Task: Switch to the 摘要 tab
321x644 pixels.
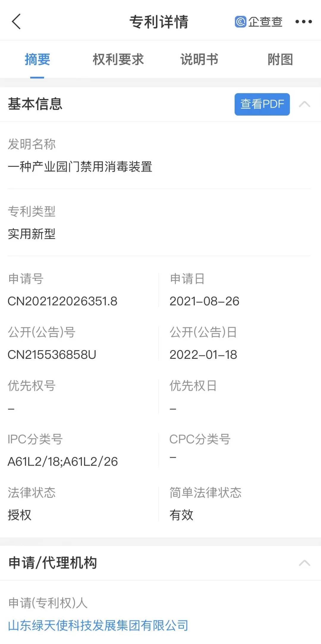Action: click(x=37, y=59)
